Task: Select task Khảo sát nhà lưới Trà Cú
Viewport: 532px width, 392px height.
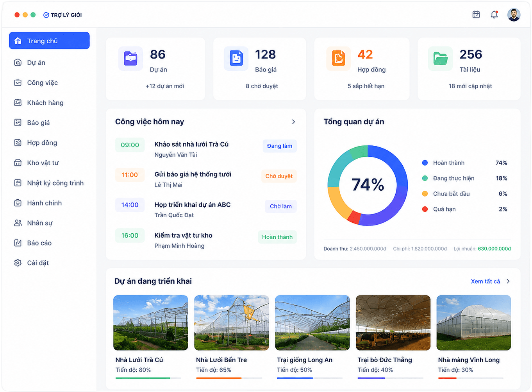Action: click(x=191, y=144)
